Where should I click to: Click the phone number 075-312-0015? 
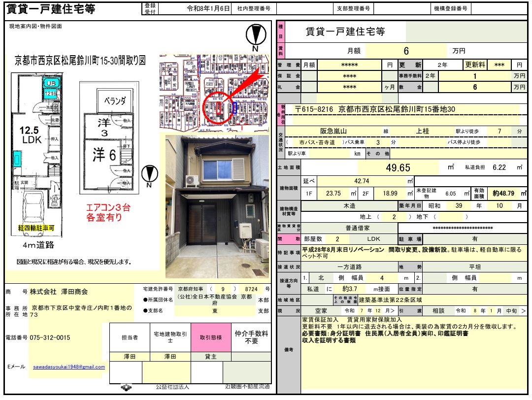(50, 338)
